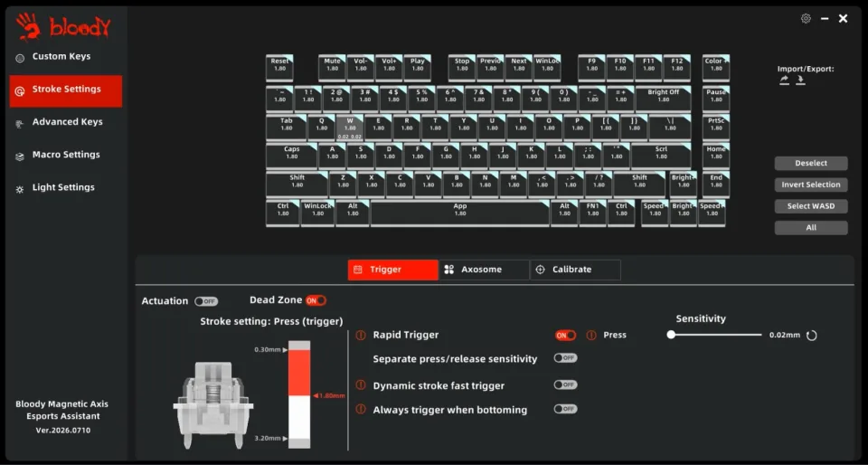Screen dimensions: 868x465
Task: Select the PrtSc key
Action: pyautogui.click(x=716, y=128)
